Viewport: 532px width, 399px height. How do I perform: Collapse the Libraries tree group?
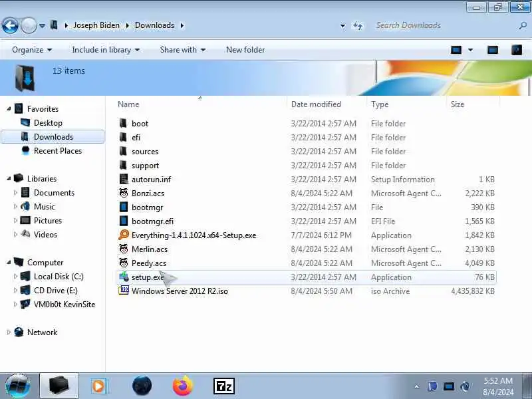tap(9, 179)
